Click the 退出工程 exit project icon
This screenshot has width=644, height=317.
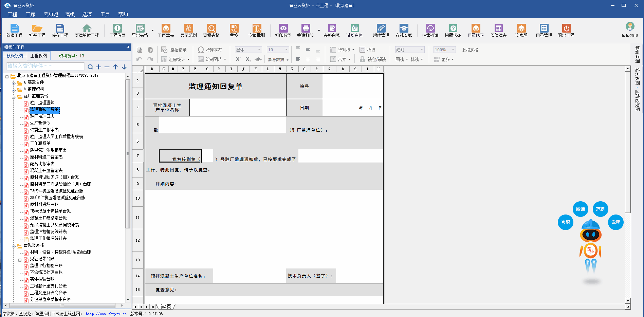click(x=566, y=30)
